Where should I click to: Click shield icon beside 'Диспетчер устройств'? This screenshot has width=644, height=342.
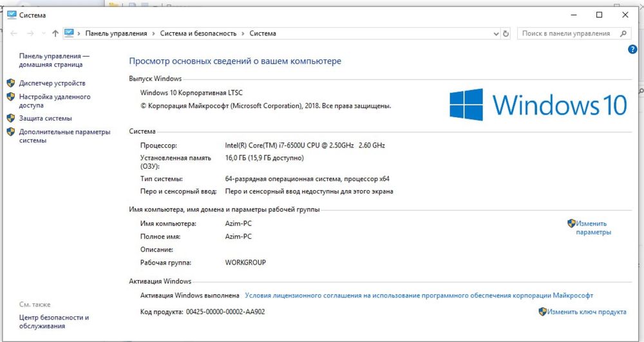coord(11,83)
